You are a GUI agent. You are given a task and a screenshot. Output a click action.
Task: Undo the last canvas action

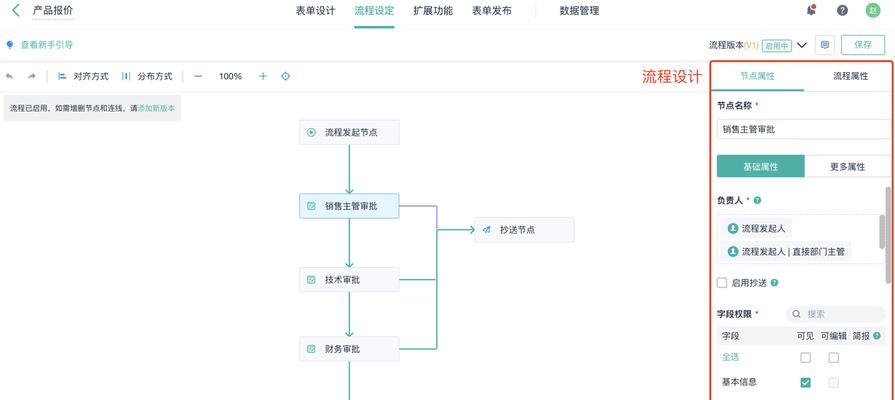(x=10, y=76)
